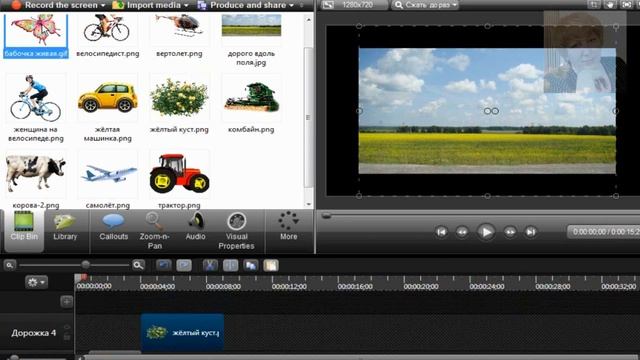Open Produce and share dropdown

point(247,5)
